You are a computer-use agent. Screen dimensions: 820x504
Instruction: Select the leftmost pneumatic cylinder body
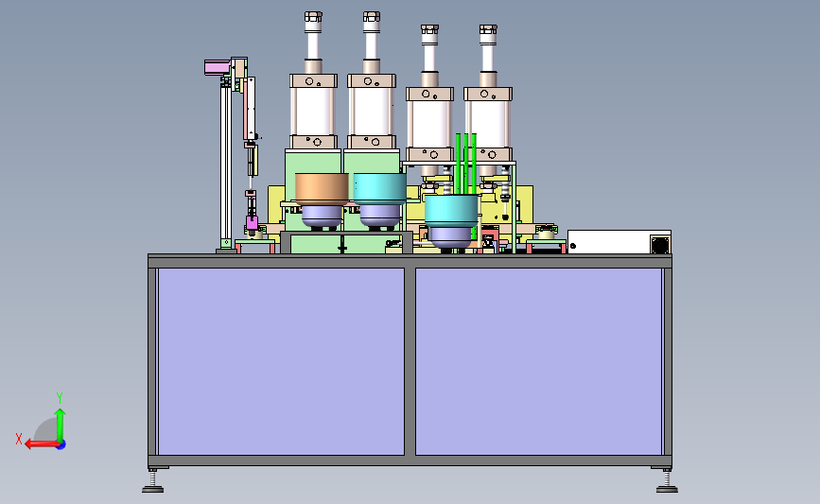[x=313, y=112]
